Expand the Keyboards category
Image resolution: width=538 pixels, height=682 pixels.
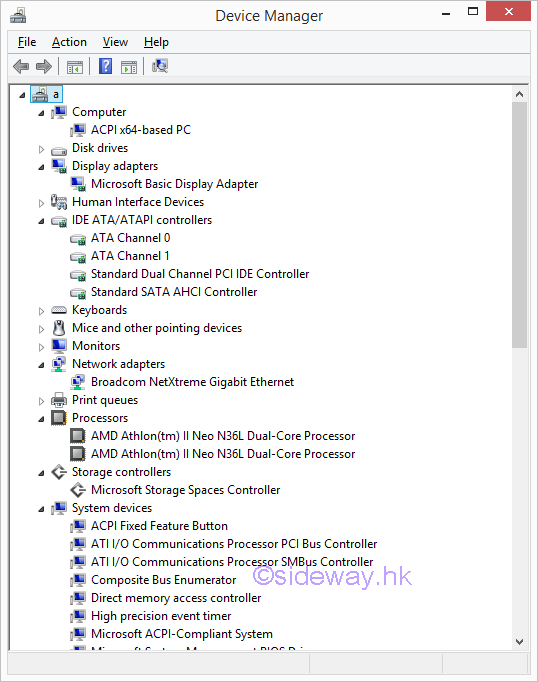41,311
